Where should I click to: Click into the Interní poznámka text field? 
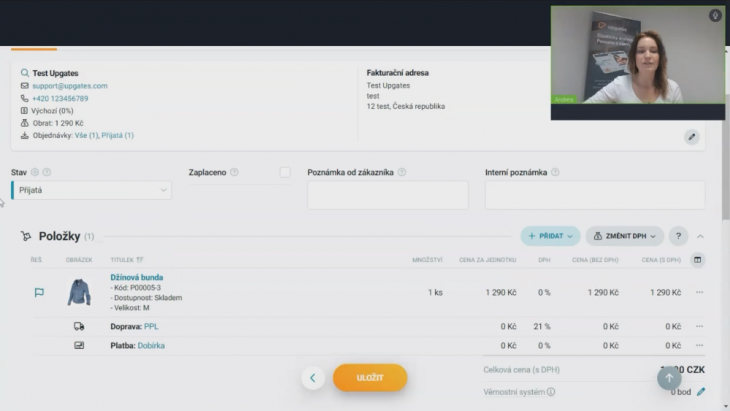594,195
